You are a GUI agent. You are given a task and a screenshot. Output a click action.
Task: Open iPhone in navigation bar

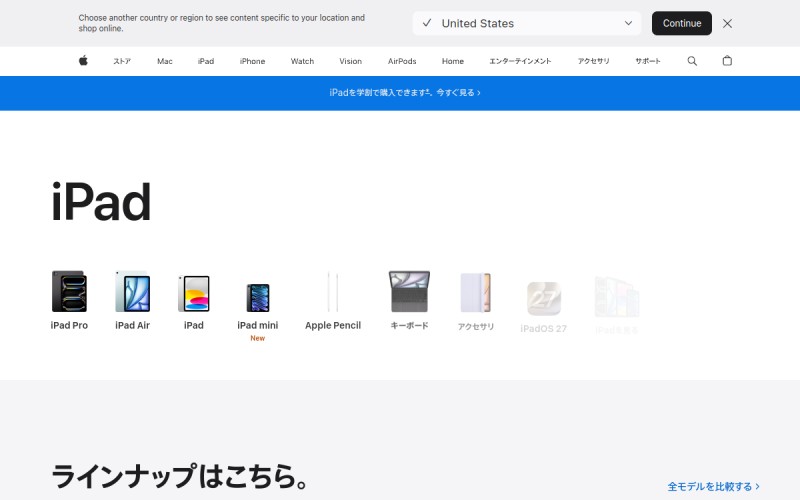pyautogui.click(x=253, y=61)
